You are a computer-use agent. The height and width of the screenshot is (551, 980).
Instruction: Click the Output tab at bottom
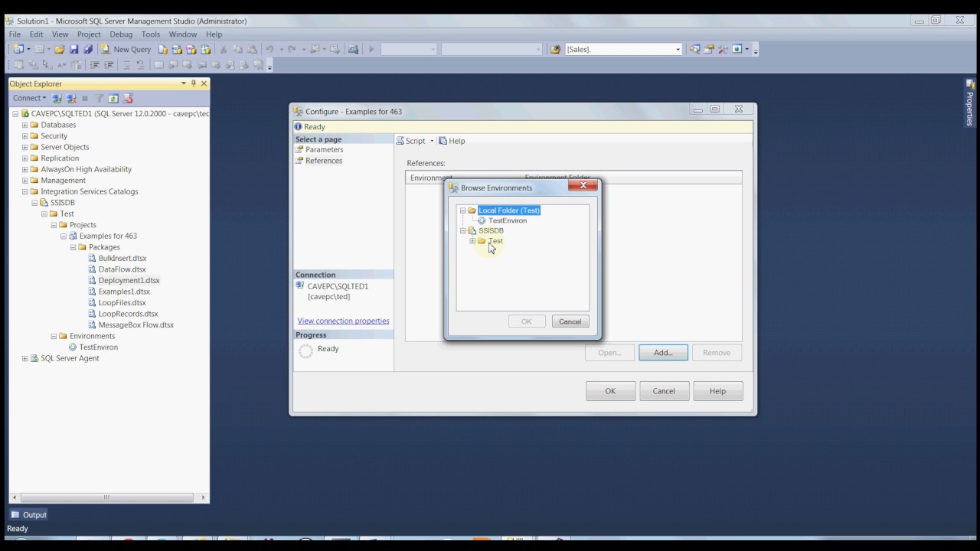pos(28,515)
